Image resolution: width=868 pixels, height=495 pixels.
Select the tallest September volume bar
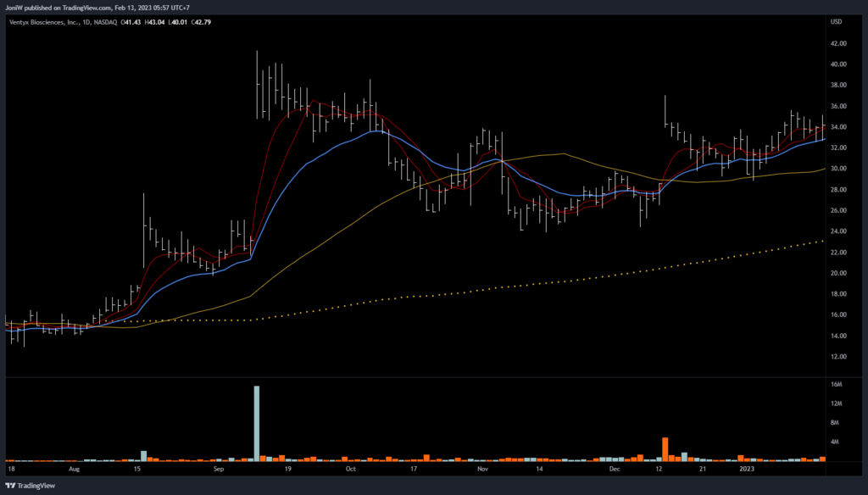(x=257, y=423)
